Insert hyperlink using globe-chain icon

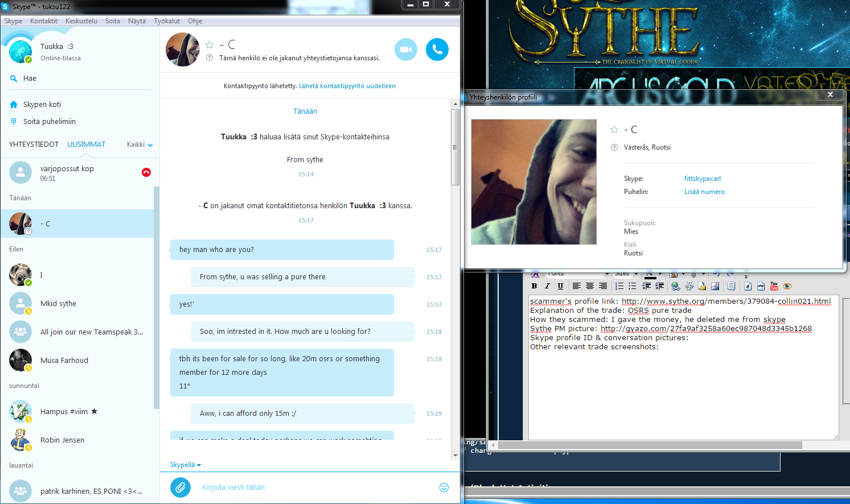(675, 286)
